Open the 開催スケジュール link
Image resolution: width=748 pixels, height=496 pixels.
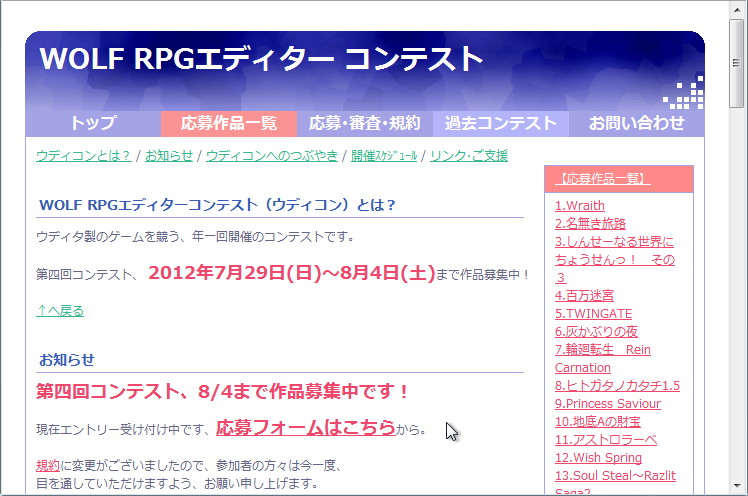[x=384, y=155]
